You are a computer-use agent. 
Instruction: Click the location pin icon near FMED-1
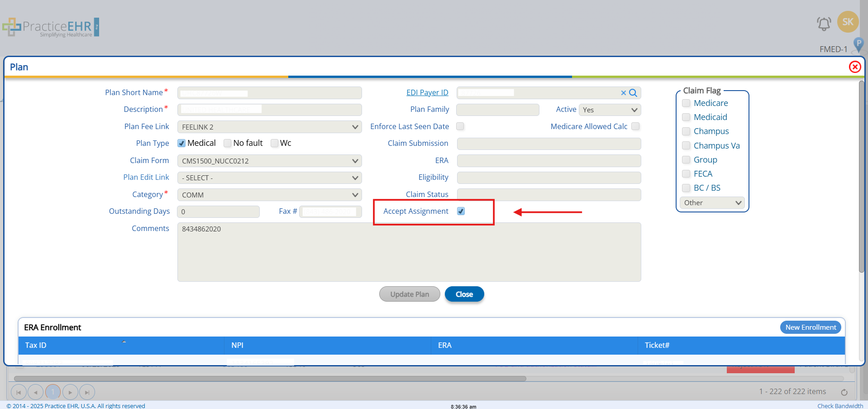858,45
